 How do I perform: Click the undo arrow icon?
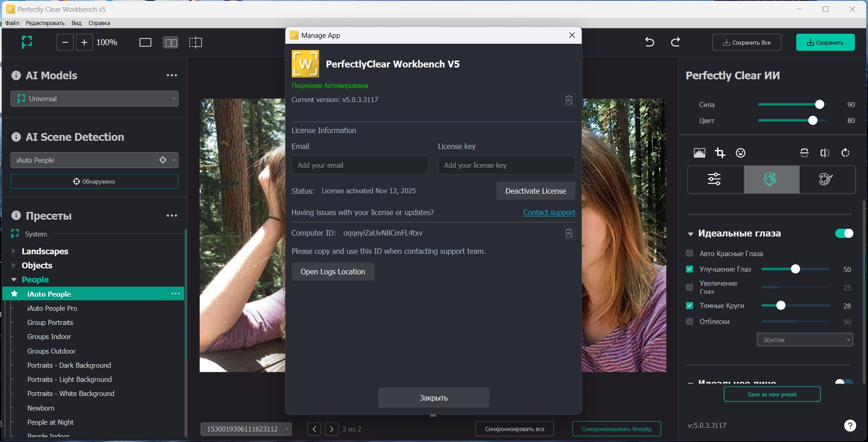(x=650, y=42)
